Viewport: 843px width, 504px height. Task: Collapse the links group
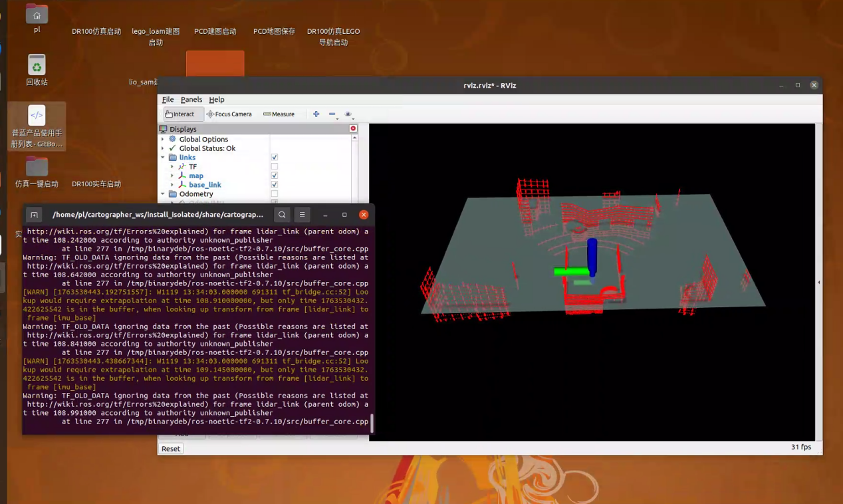[x=163, y=158]
